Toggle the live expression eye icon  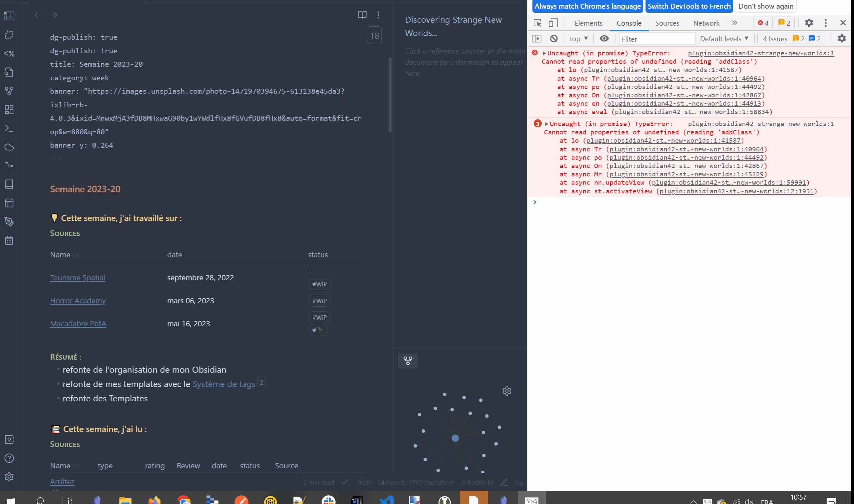click(604, 38)
